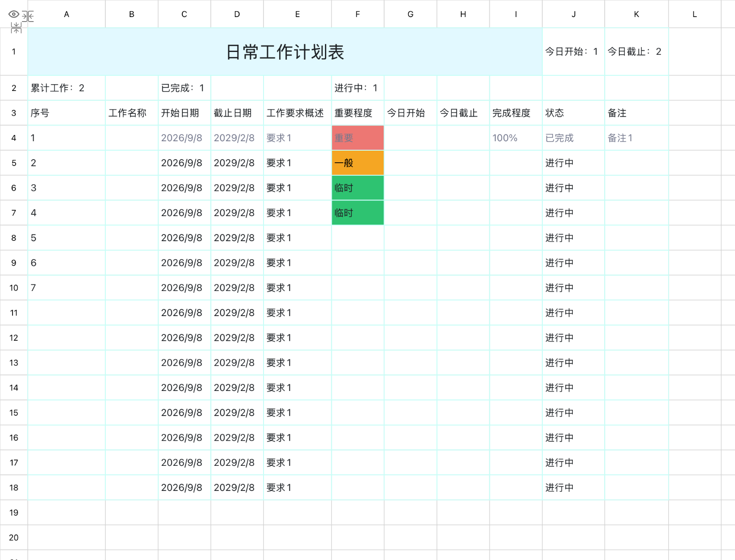This screenshot has height=560, width=735.
Task: Click the 备注1 cell in row 4
Action: [x=636, y=138]
